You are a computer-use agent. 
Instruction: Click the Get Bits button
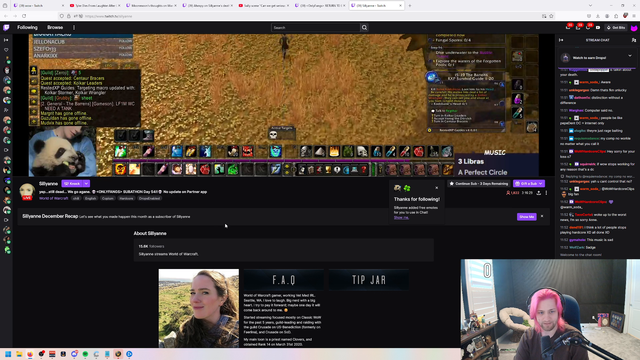point(616,27)
